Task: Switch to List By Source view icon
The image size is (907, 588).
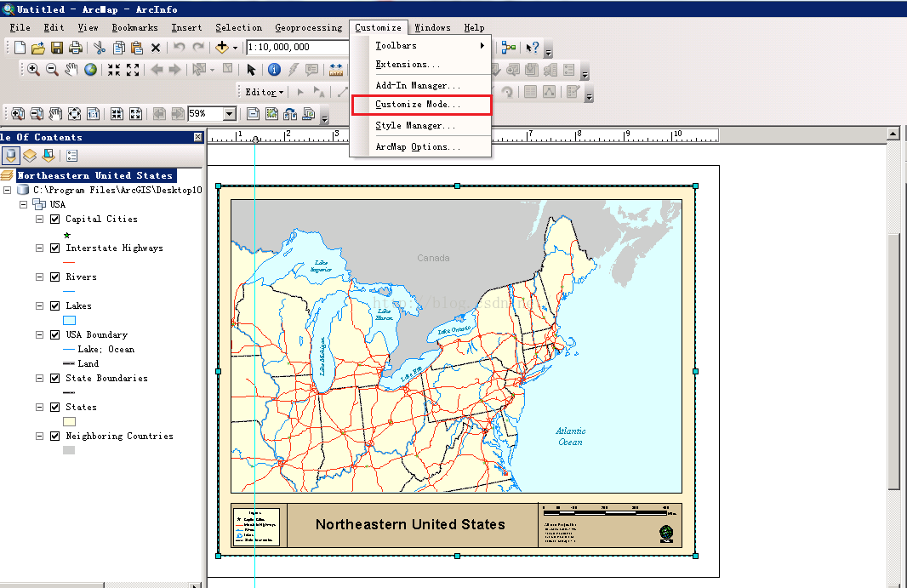Action: (30, 156)
